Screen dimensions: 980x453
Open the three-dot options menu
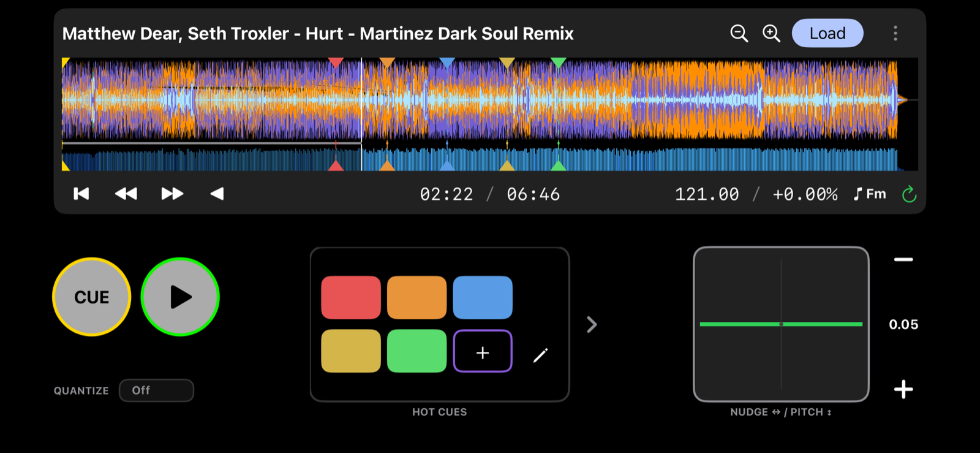point(895,33)
